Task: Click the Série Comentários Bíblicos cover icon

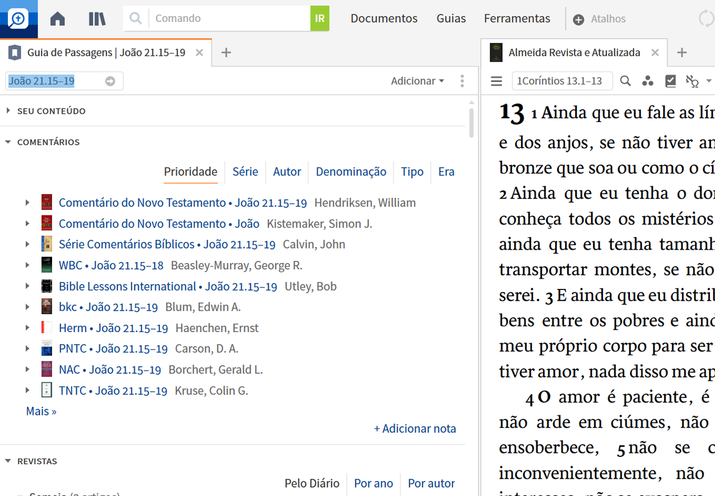Action: pyautogui.click(x=47, y=244)
